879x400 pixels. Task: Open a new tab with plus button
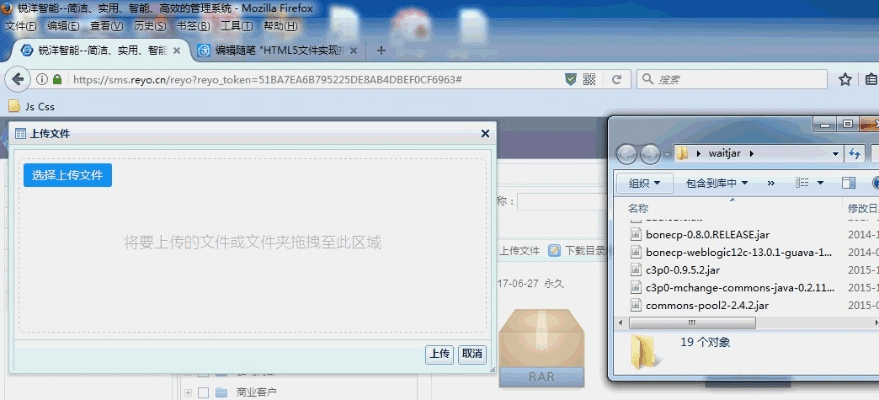[x=381, y=50]
